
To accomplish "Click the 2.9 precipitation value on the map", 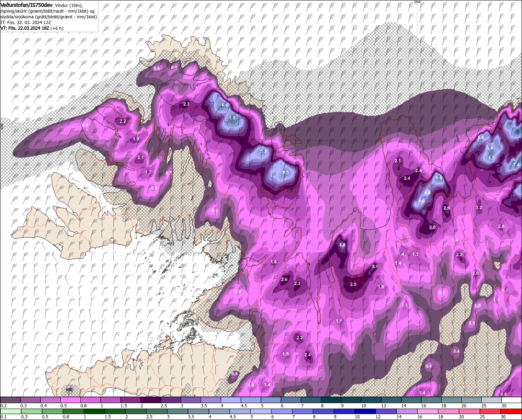I will coord(447,208).
